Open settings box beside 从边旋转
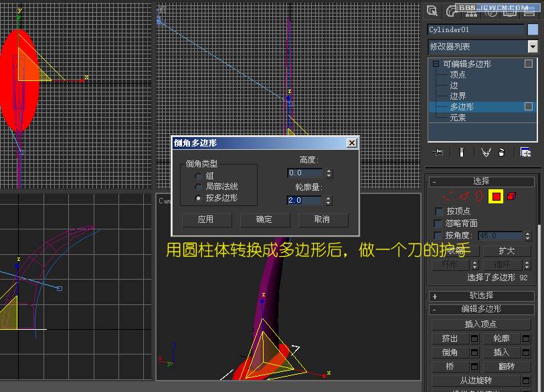The width and height of the screenshot is (544, 392). coord(526,381)
